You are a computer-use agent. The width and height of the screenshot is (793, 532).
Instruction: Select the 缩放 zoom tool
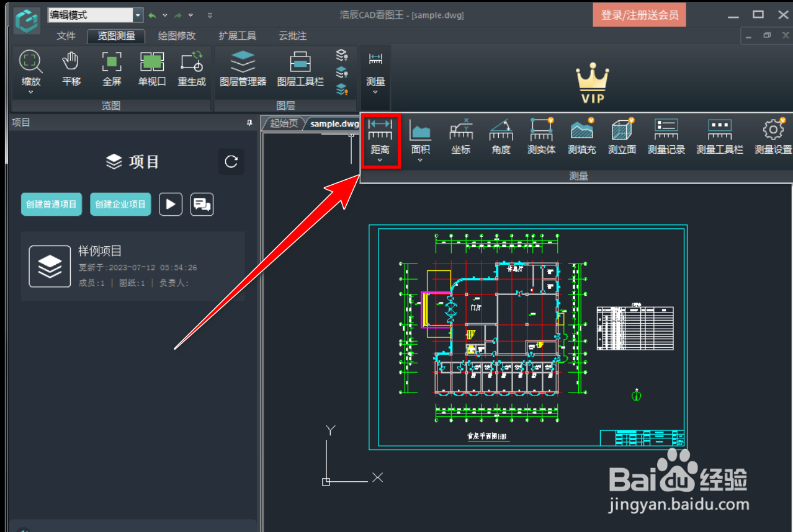[x=31, y=68]
